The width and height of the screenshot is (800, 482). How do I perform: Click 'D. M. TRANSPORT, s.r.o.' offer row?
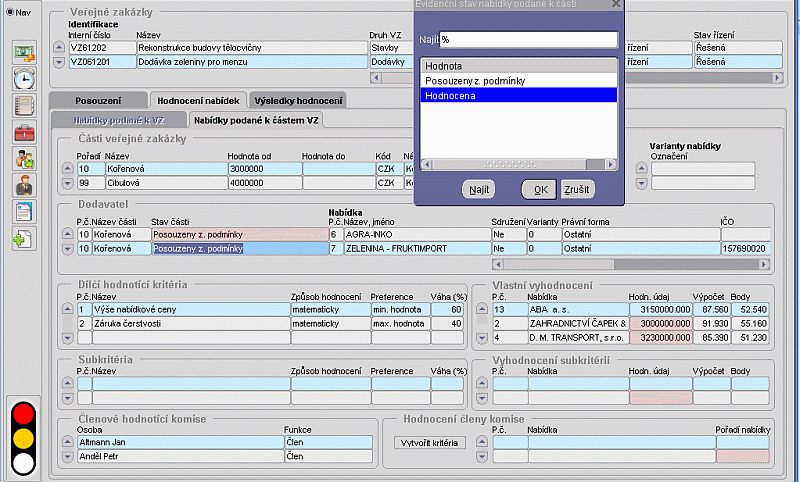578,338
